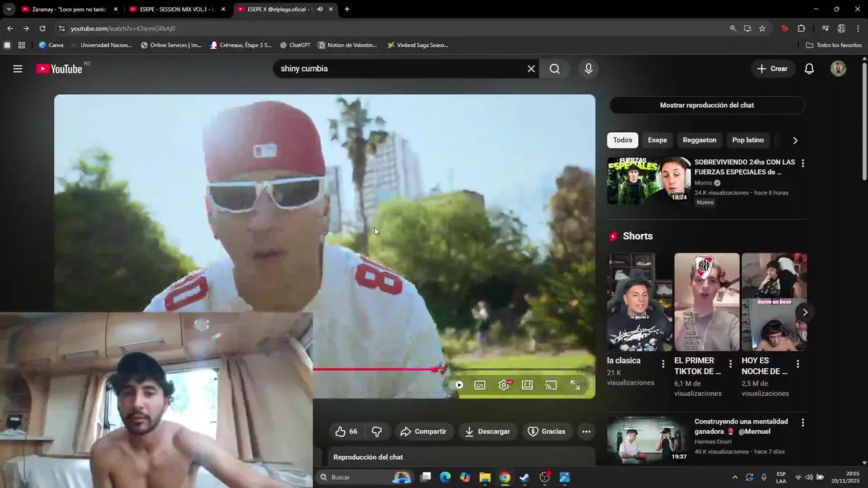Select the Reggaeton filter chip

pos(699,140)
